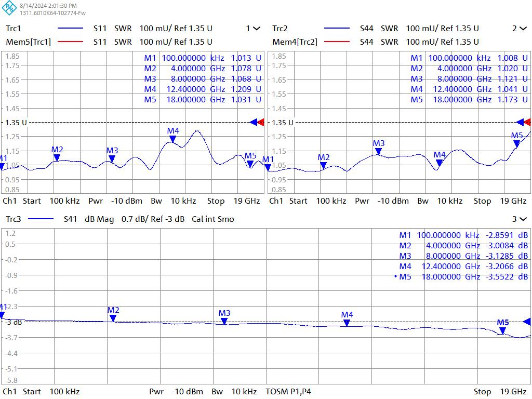The image size is (532, 399).
Task: Click marker M3 triangle on S41 trace
Action: pyautogui.click(x=224, y=322)
